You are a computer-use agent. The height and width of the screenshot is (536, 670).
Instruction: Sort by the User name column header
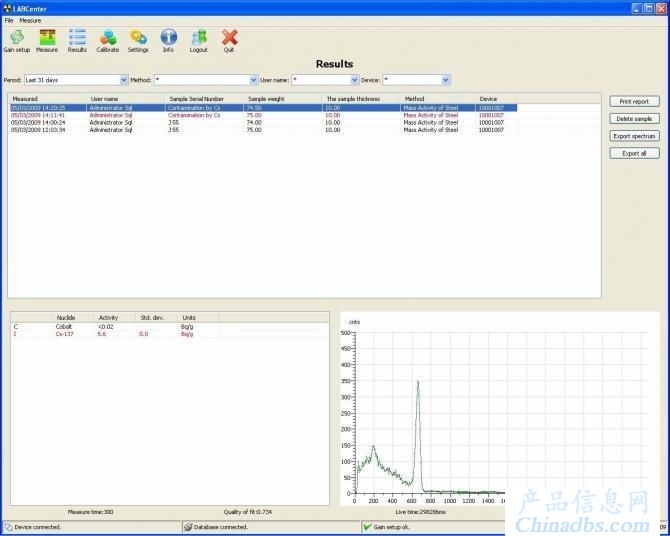click(126, 99)
